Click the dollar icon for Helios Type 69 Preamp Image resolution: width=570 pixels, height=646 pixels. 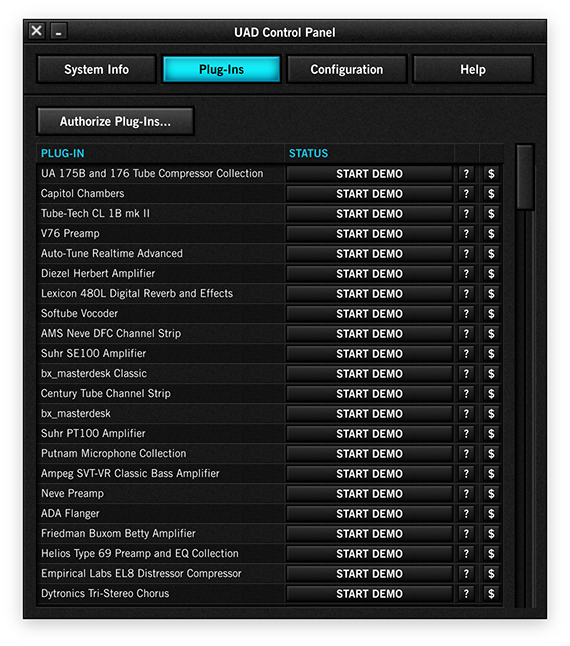(x=491, y=554)
